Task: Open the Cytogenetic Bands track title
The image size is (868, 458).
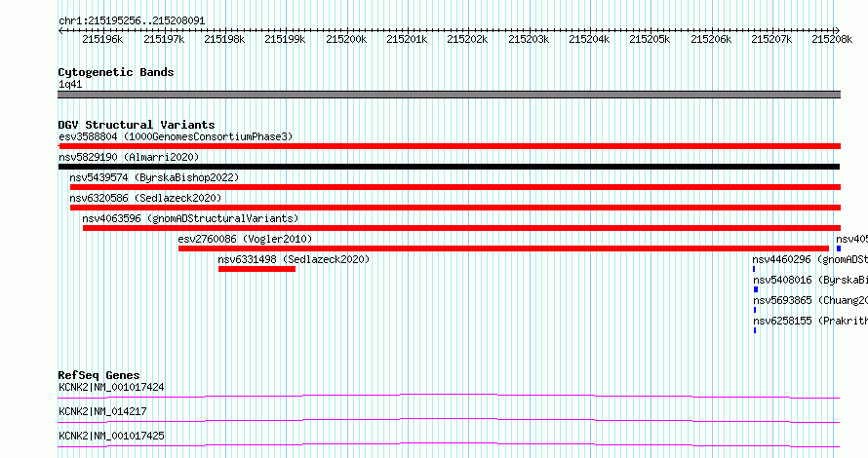Action: pyautogui.click(x=116, y=72)
